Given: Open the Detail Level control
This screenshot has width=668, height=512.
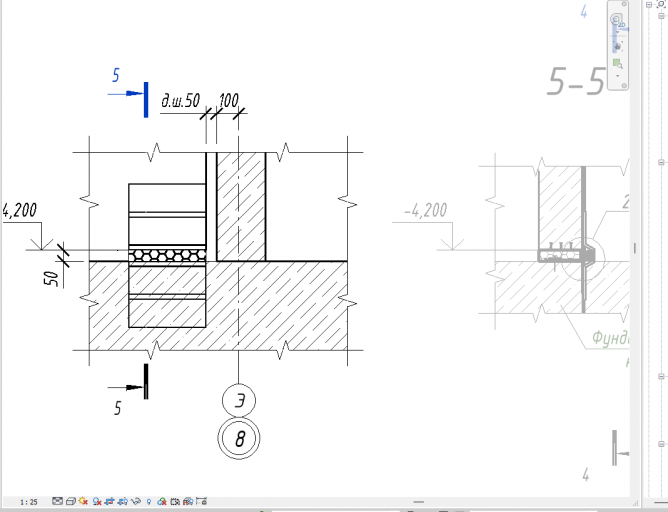Looking at the screenshot, I should pos(58,501).
